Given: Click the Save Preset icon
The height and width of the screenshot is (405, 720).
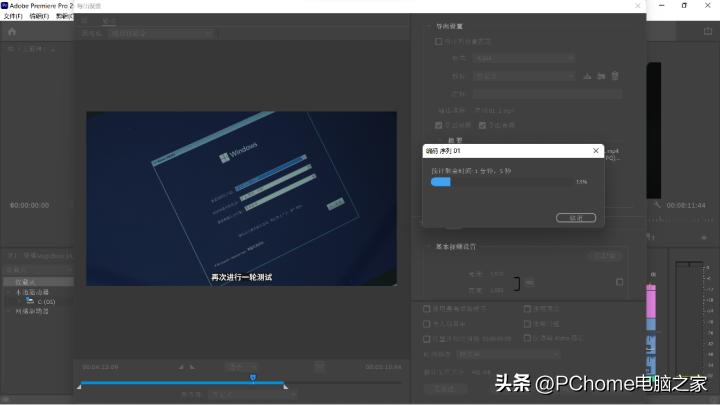Looking at the screenshot, I should click(x=587, y=76).
